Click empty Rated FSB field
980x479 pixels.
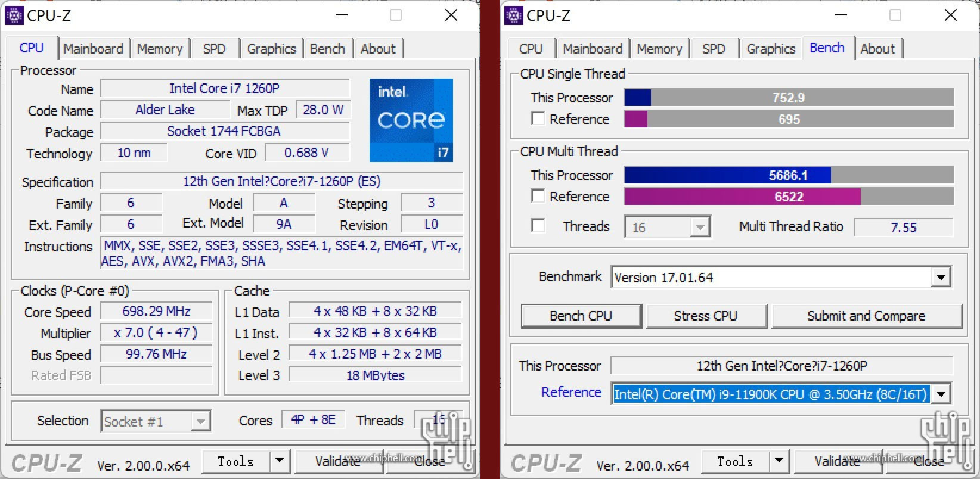click(x=156, y=375)
